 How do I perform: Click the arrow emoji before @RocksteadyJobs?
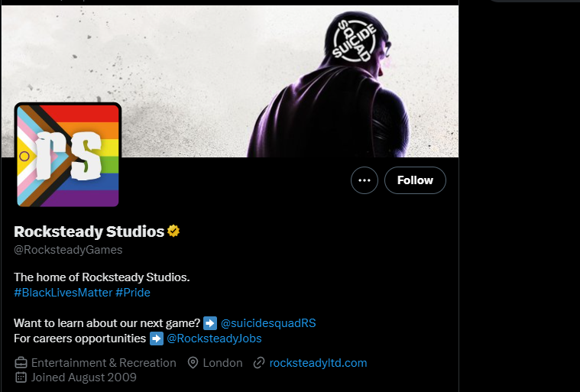(157, 338)
